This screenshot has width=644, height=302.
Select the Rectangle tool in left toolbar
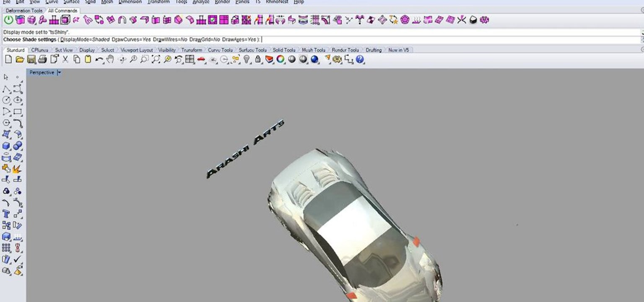[x=18, y=112]
